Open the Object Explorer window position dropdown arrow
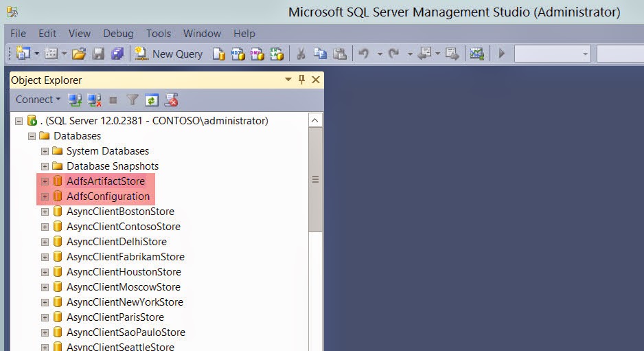This screenshot has width=644, height=351. [288, 80]
